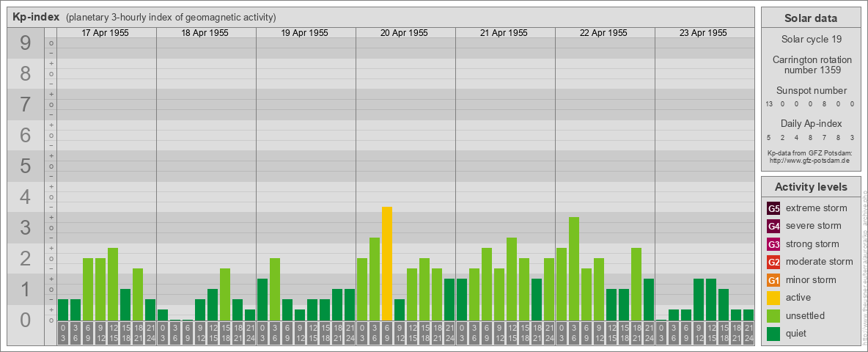The height and width of the screenshot is (352, 868).
Task: Click the 23 Apr 1955 9-12 hour bar
Action: click(x=699, y=299)
